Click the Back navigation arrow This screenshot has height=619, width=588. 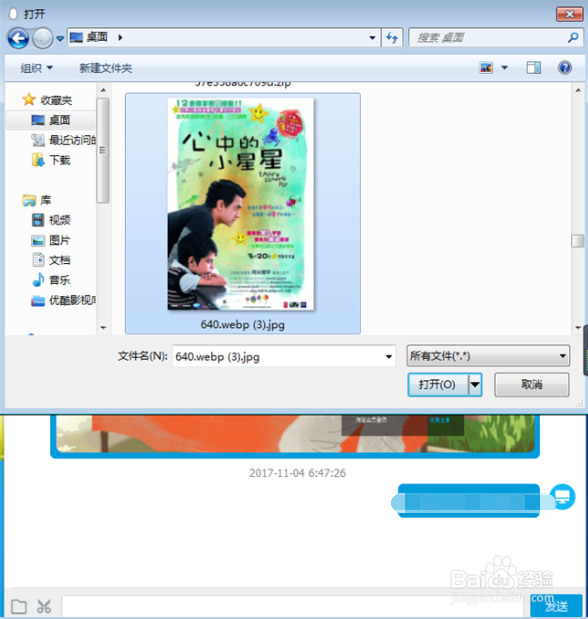point(18,38)
